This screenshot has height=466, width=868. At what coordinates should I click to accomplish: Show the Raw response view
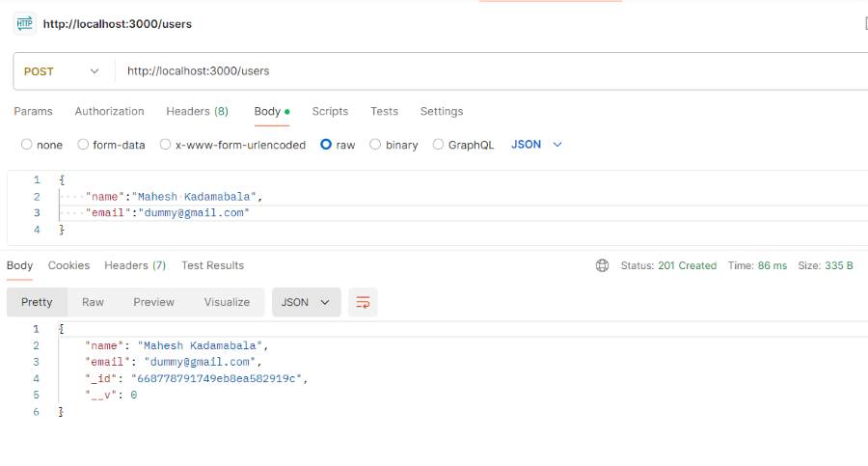point(93,302)
